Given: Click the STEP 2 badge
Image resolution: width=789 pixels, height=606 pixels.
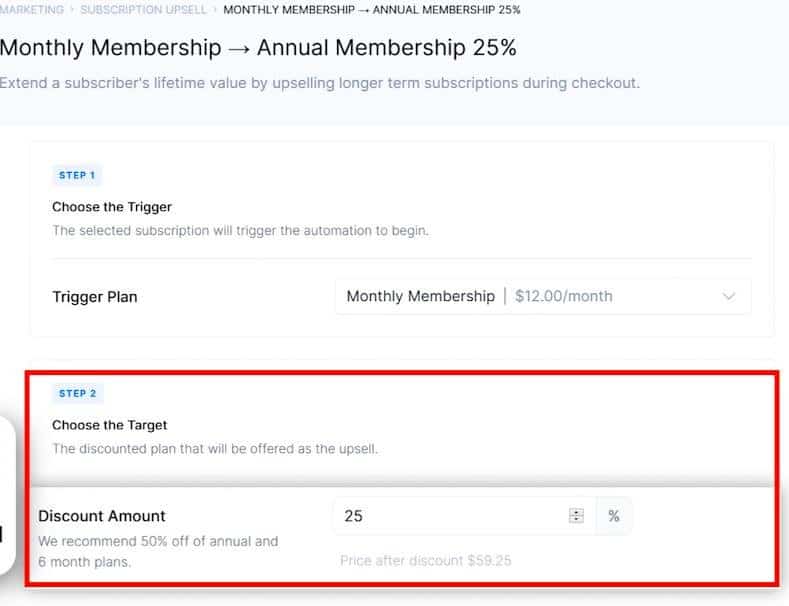Looking at the screenshot, I should pyautogui.click(x=77, y=393).
